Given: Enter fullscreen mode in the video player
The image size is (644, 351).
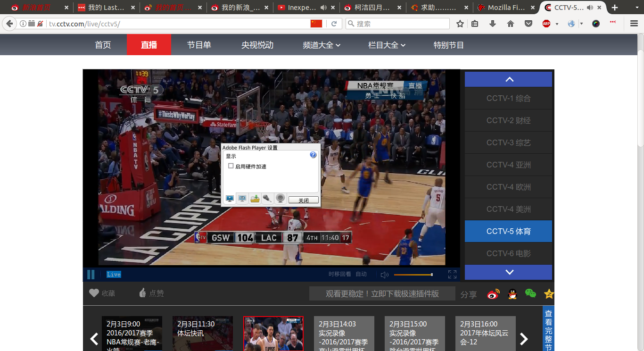Looking at the screenshot, I should (x=452, y=275).
